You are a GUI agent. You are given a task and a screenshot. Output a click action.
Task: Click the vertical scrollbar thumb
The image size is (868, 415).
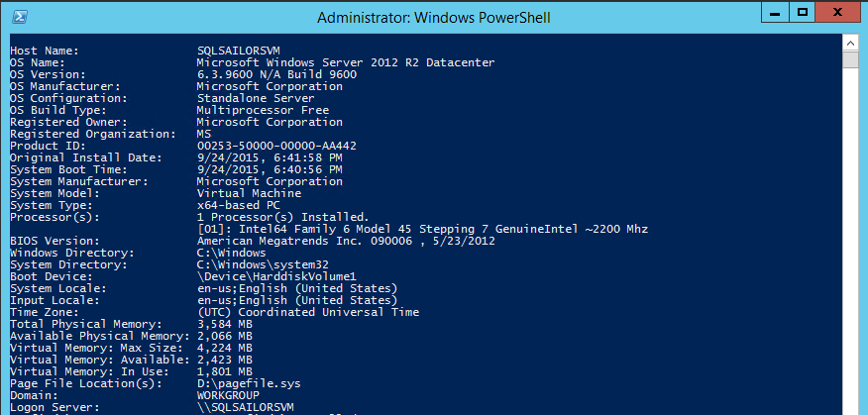tap(850, 60)
